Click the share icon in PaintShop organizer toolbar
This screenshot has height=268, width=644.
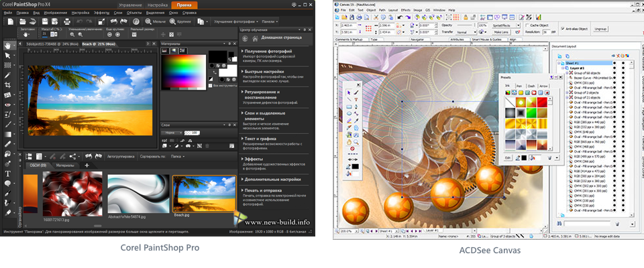click(x=72, y=156)
